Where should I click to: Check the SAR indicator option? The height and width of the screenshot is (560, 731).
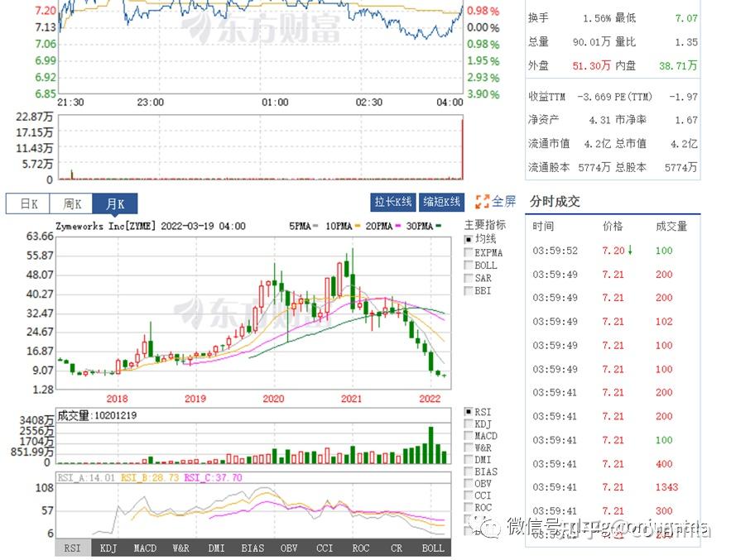click(x=468, y=278)
